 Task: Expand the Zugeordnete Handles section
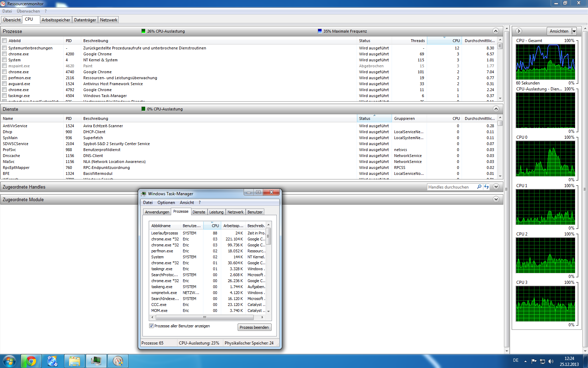(496, 187)
